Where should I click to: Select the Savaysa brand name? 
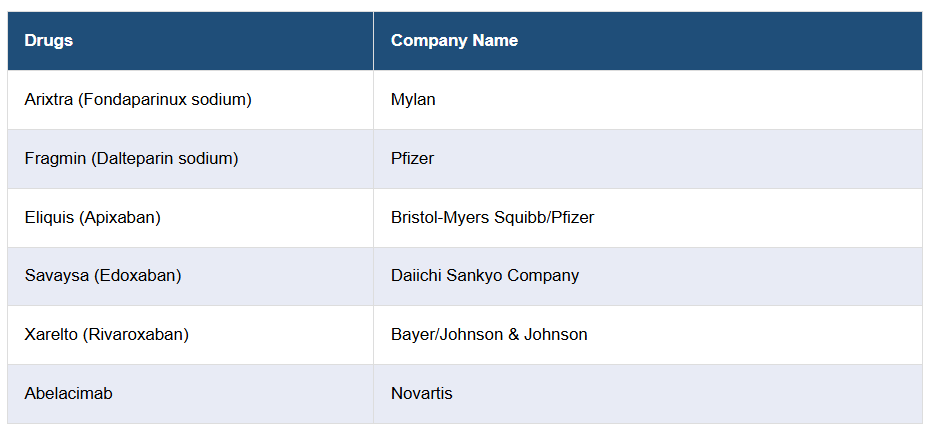point(56,276)
